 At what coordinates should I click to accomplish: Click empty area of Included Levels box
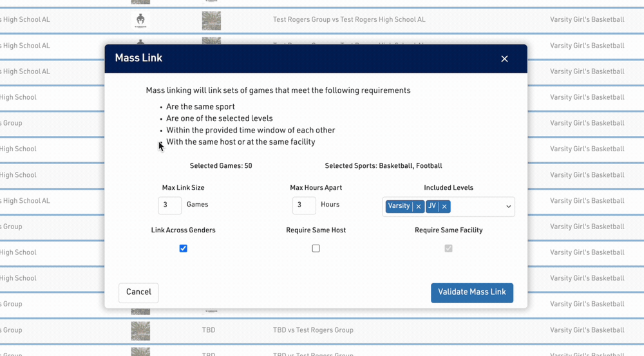(477, 207)
